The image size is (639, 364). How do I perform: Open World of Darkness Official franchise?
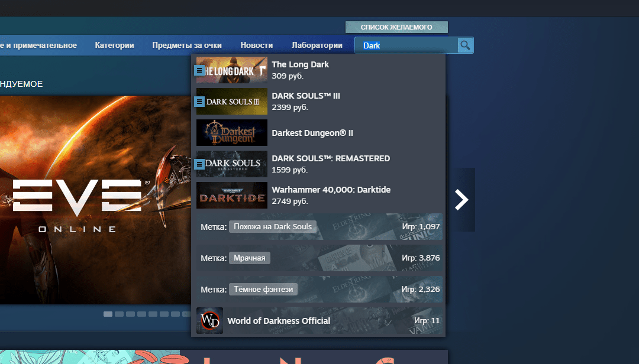pos(319,320)
